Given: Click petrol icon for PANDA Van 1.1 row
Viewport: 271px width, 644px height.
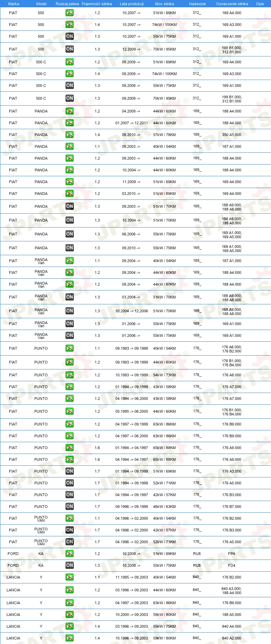Looking at the screenshot, I should tap(70, 261).
